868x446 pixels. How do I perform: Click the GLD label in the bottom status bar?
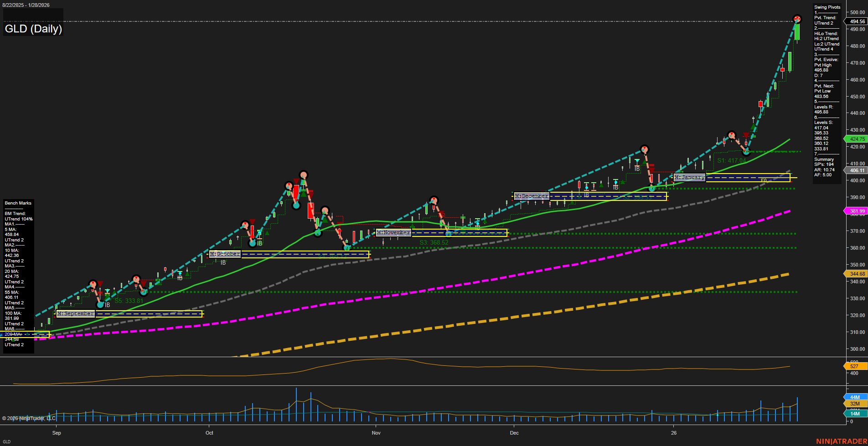tap(6, 442)
